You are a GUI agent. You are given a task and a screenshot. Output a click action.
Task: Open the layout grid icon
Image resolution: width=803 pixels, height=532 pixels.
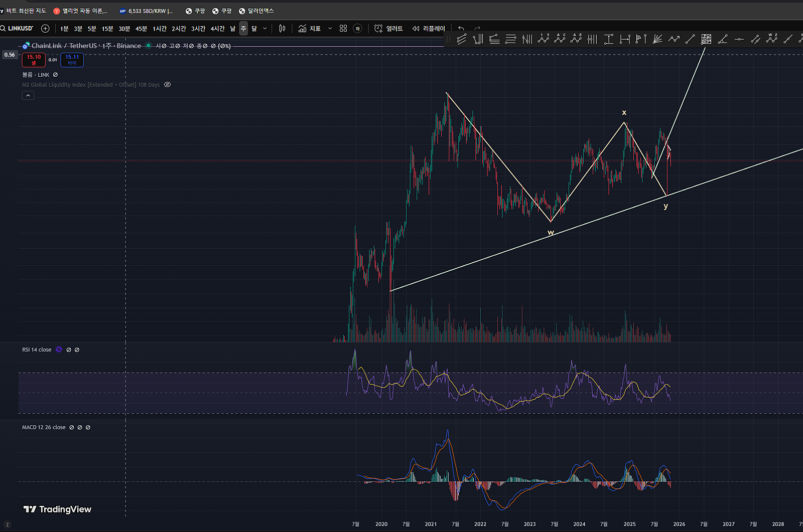pos(343,29)
